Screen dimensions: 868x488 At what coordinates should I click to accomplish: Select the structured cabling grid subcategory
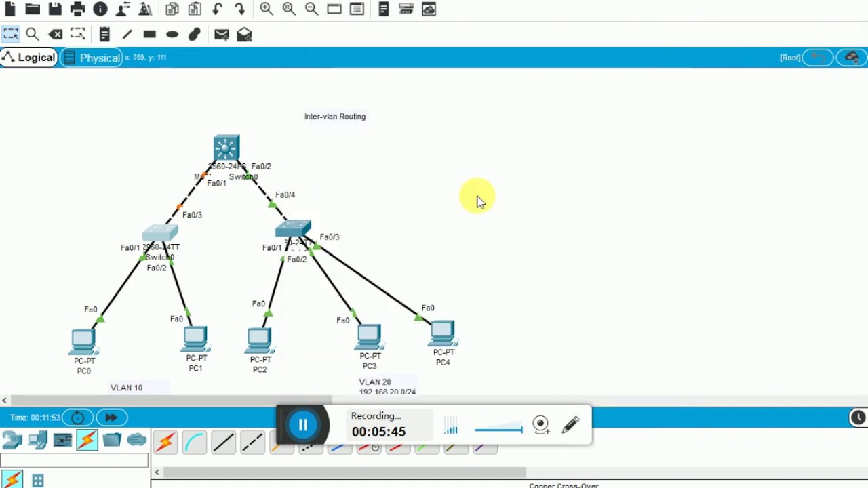pos(38,481)
